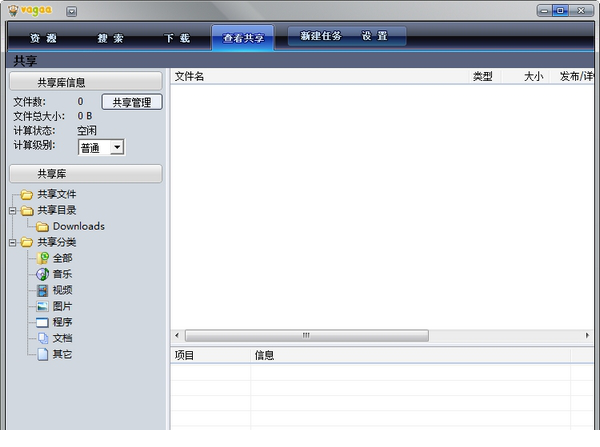Image resolution: width=600 pixels, height=447 pixels.
Task: Click the 共享库 header button
Action: (86, 174)
